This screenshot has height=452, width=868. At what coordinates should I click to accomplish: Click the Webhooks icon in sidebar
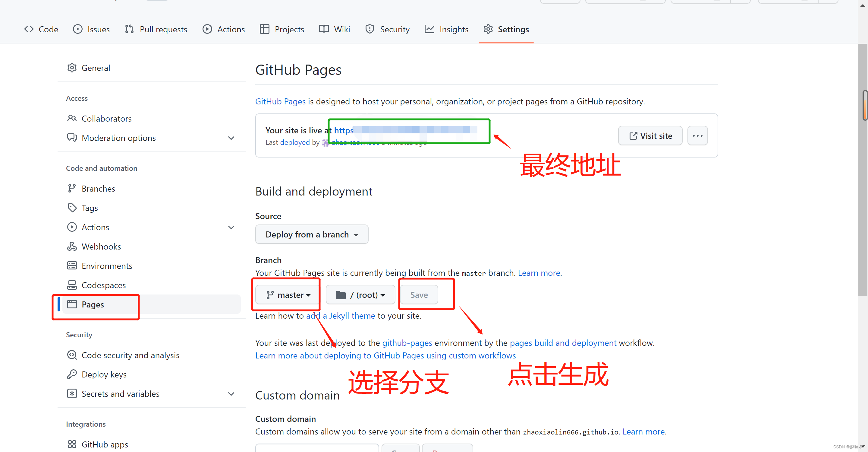click(72, 247)
